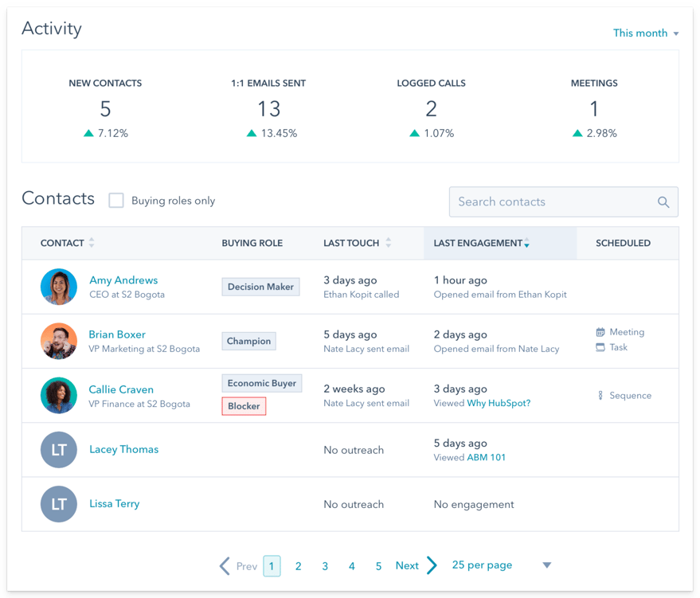
Task: Click the sort arrows beside LAST TOUCH header
Action: 388,243
